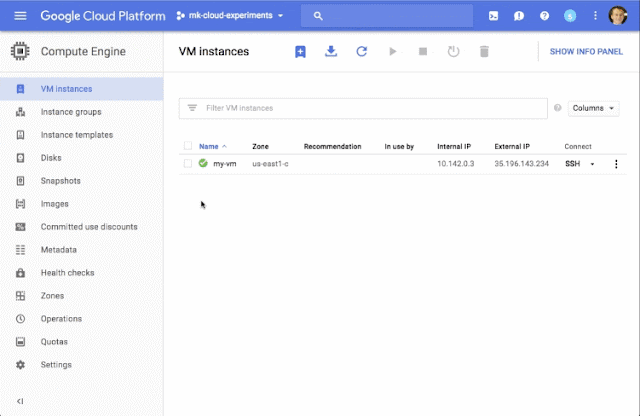Viewport: 640px width, 416px height.
Task: Tick the my-vm row checkbox
Action: click(188, 163)
